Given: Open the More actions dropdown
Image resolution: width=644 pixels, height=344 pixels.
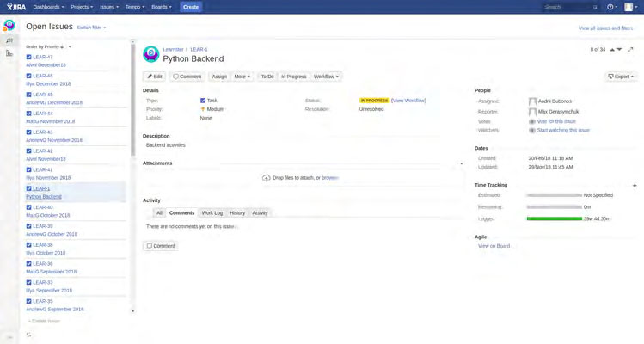Looking at the screenshot, I should point(242,77).
